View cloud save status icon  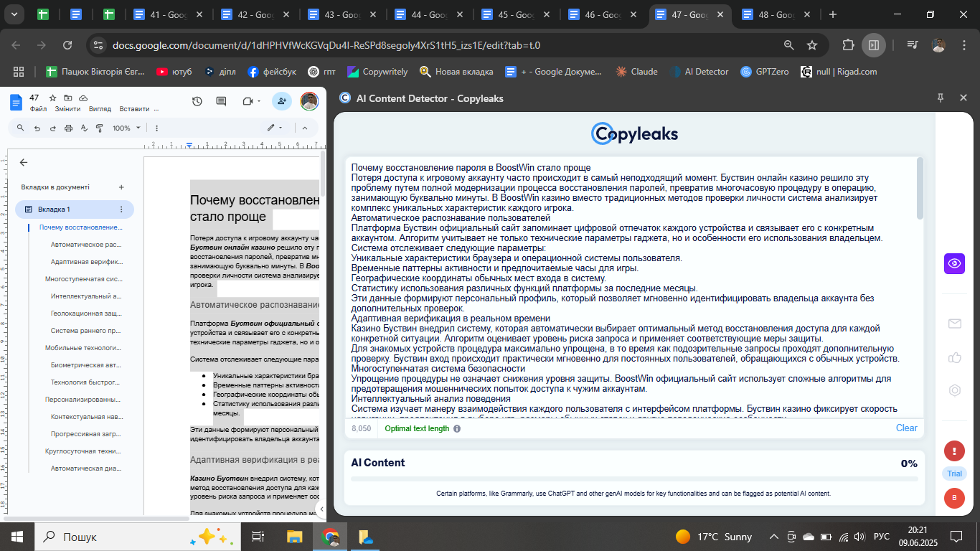pos(83,98)
